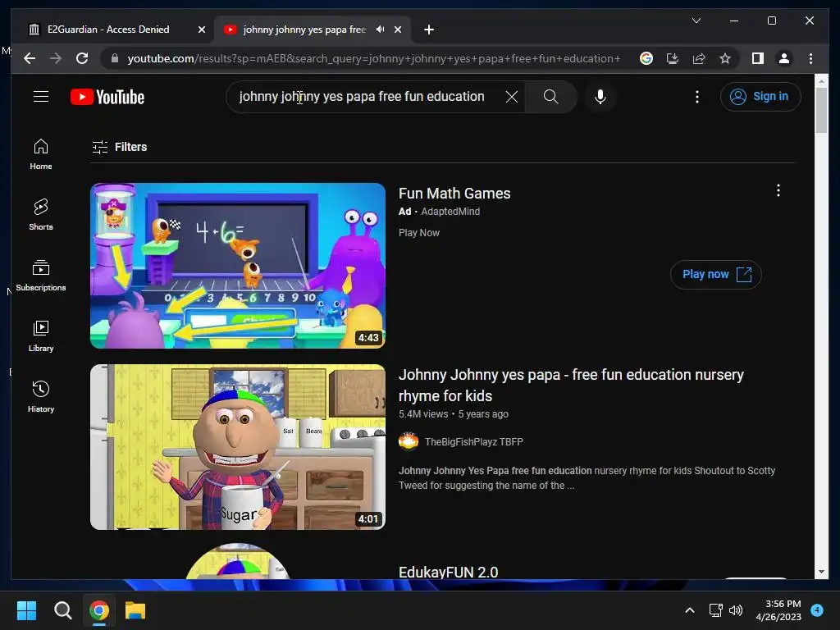Click the Play now button

coord(715,274)
